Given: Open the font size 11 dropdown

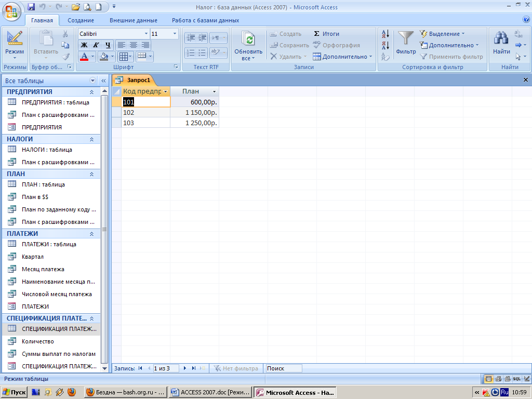Looking at the screenshot, I should [175, 34].
